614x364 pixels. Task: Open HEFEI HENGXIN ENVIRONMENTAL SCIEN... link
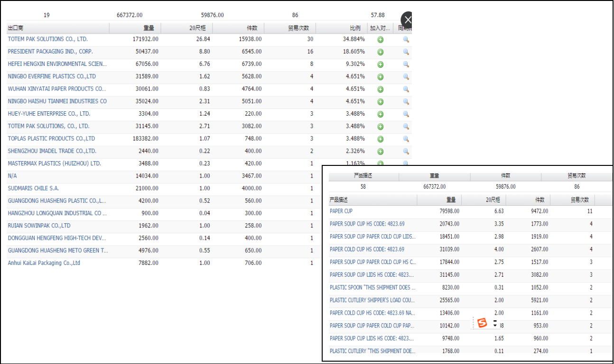[57, 64]
